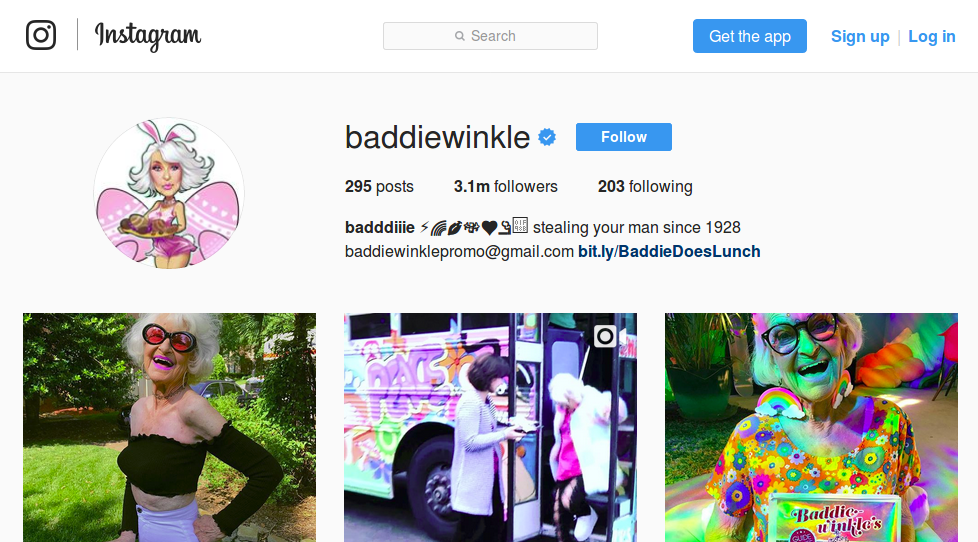View the 203 following list
Image resolution: width=978 pixels, height=542 pixels.
point(645,186)
